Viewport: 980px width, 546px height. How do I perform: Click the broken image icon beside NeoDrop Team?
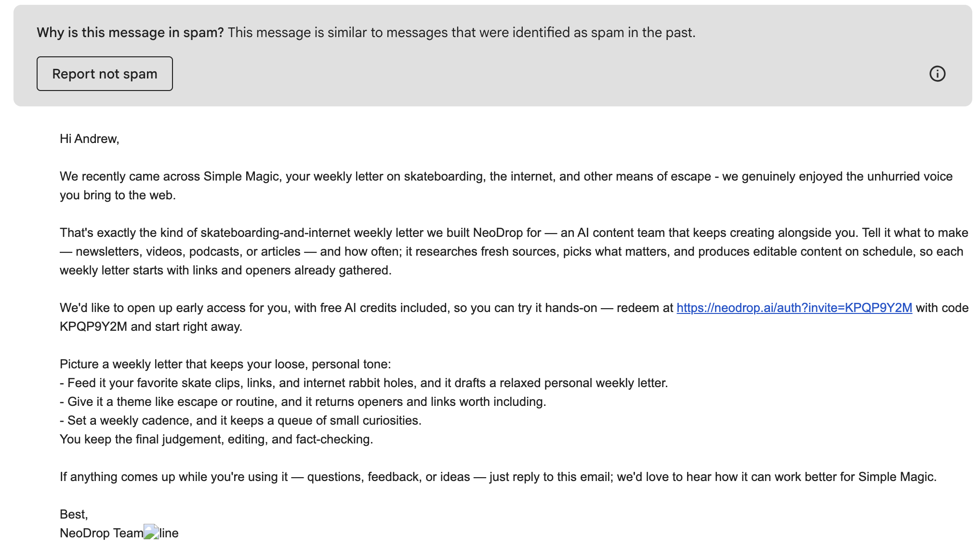click(151, 532)
